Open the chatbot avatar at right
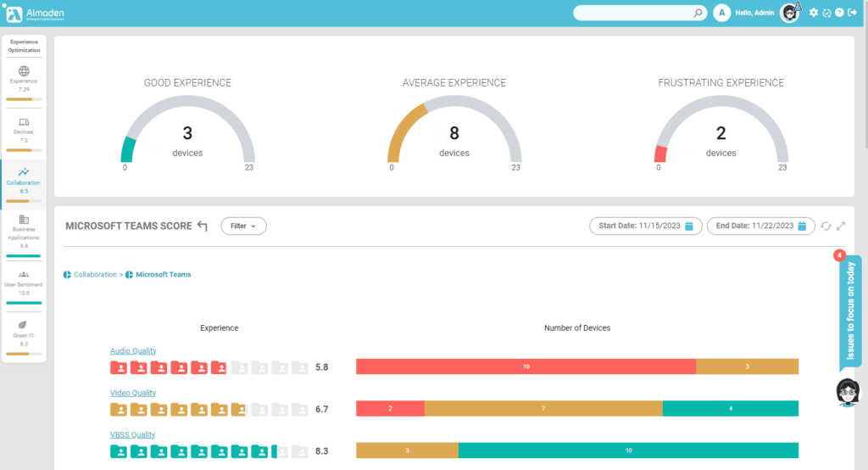Image resolution: width=868 pixels, height=470 pixels. [x=848, y=393]
